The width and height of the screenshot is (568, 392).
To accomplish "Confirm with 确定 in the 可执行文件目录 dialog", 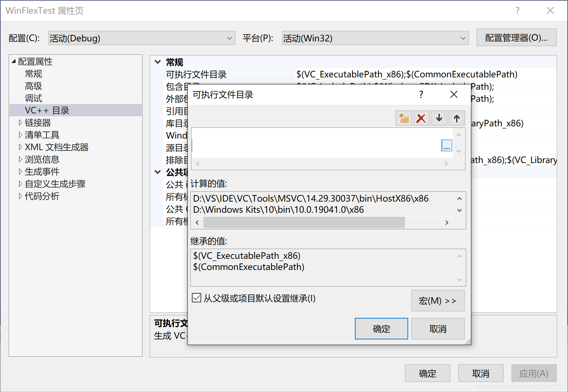I will (381, 329).
